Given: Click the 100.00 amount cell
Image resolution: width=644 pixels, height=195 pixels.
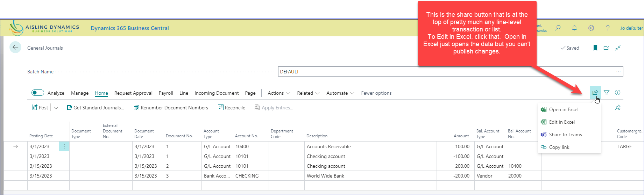Looking at the screenshot, I should point(455,146).
